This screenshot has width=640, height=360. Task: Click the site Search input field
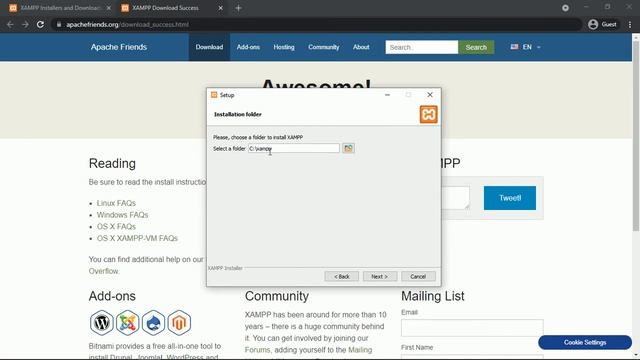click(x=422, y=47)
